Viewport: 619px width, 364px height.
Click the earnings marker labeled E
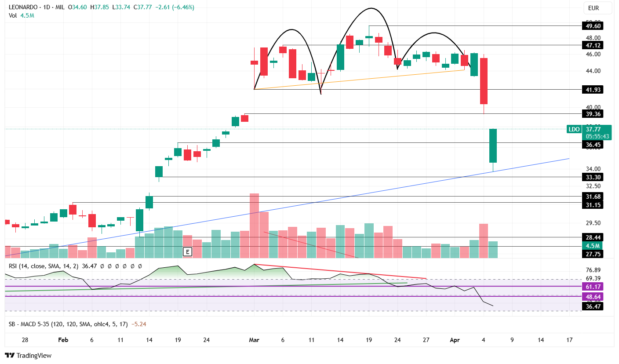[188, 252]
